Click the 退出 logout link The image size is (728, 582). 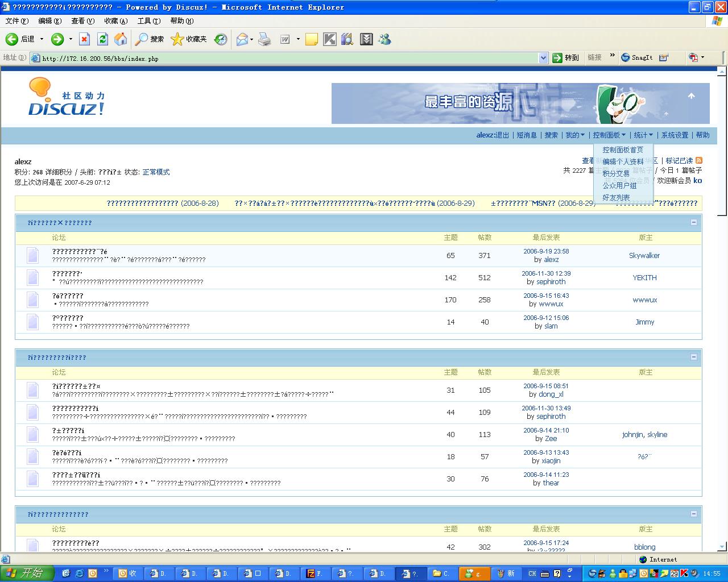pos(503,135)
